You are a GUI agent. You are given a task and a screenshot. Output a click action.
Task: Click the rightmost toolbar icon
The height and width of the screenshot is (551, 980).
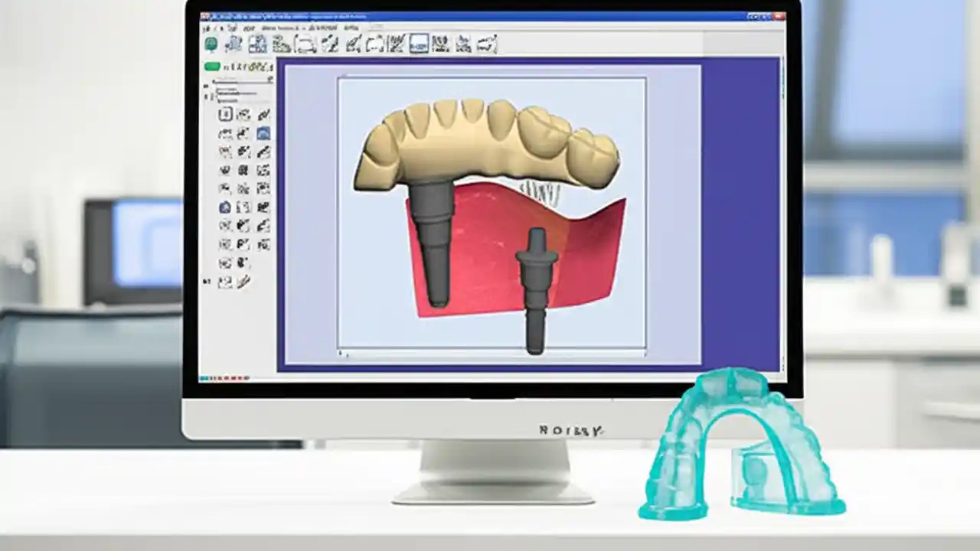[488, 46]
